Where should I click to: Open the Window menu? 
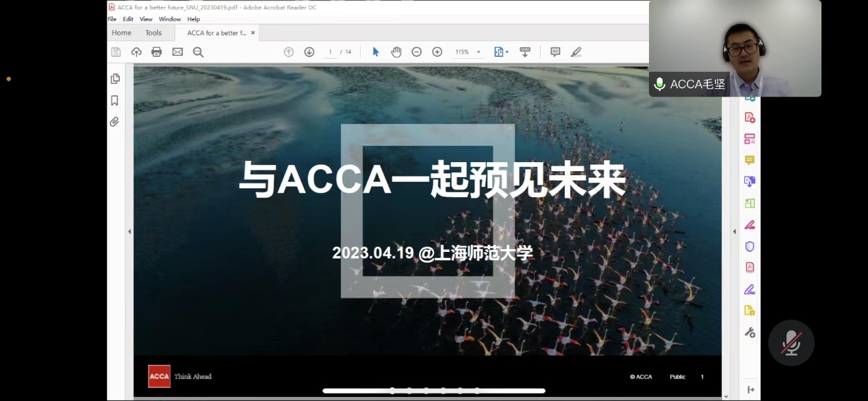pyautogui.click(x=170, y=19)
